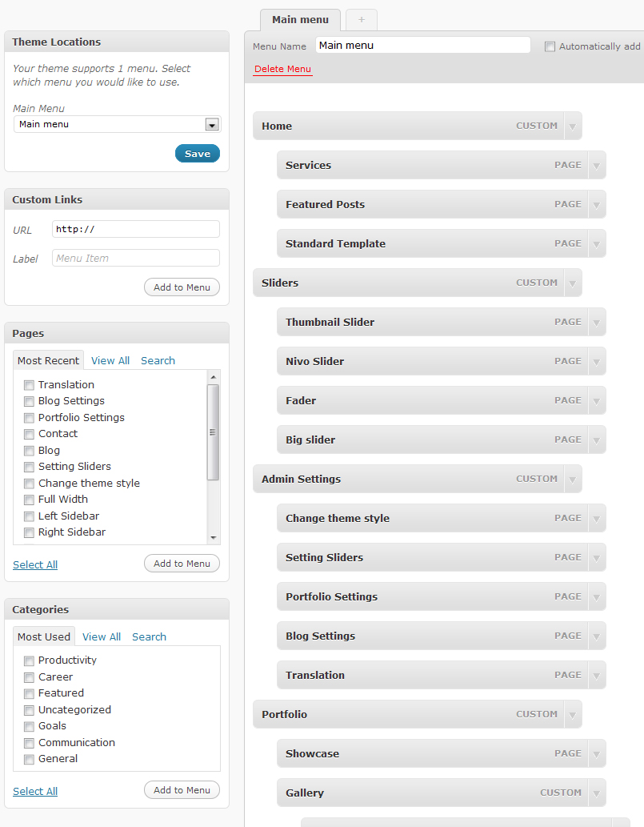This screenshot has width=644, height=827.
Task: Expand the Translation menu item arrow
Action: [x=596, y=676]
